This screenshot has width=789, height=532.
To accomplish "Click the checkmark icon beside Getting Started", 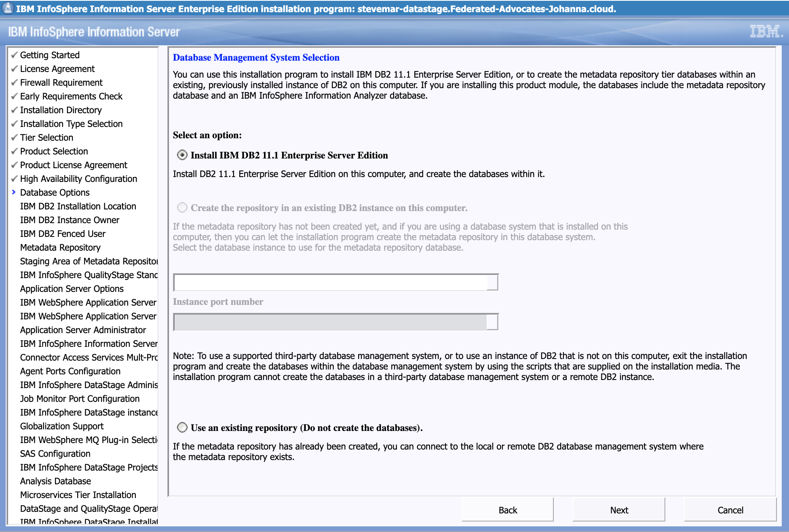I will pyautogui.click(x=15, y=55).
